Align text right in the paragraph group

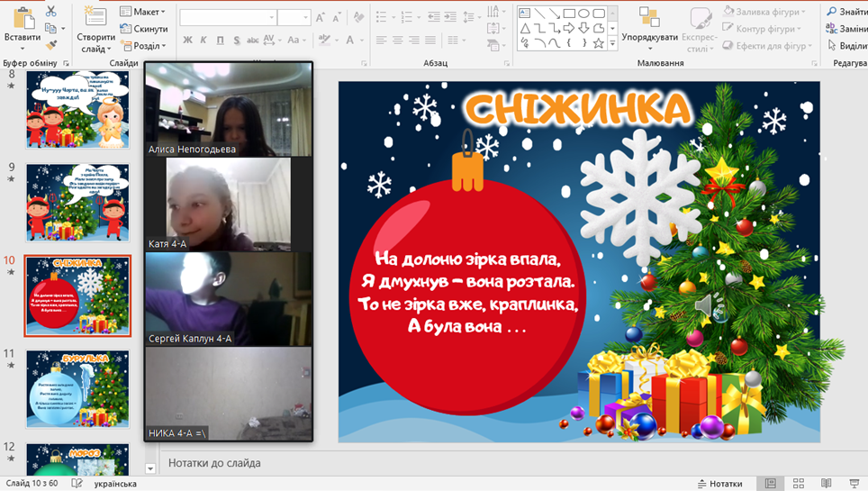[414, 40]
